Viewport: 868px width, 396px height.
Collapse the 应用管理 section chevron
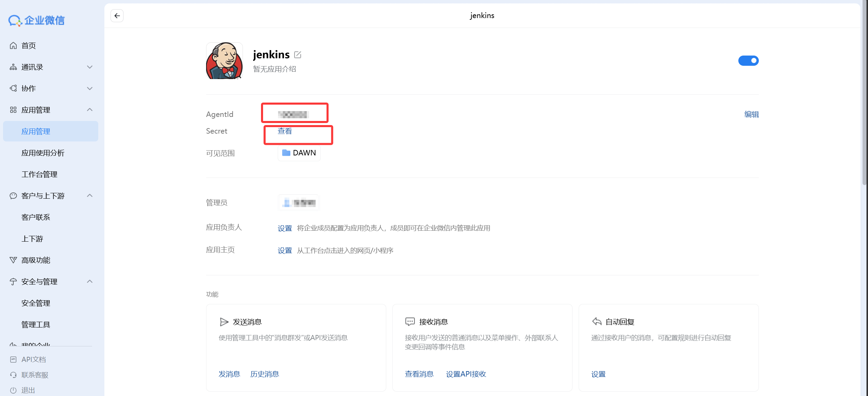tap(90, 110)
